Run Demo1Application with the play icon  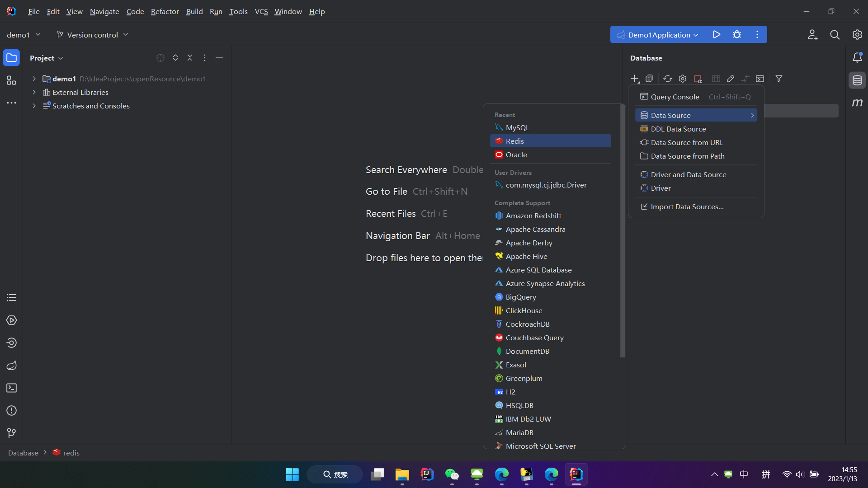pos(717,35)
